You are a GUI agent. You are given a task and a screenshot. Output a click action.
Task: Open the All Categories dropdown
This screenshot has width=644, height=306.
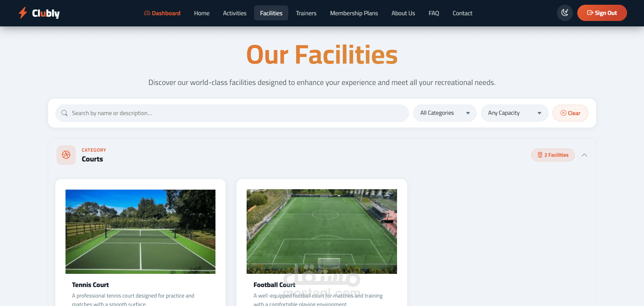[x=445, y=113]
